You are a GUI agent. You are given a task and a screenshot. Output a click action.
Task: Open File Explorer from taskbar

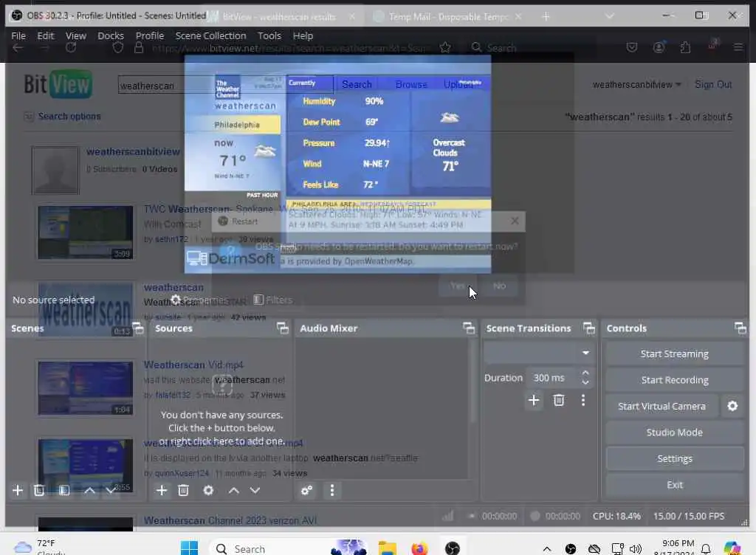[x=387, y=548]
